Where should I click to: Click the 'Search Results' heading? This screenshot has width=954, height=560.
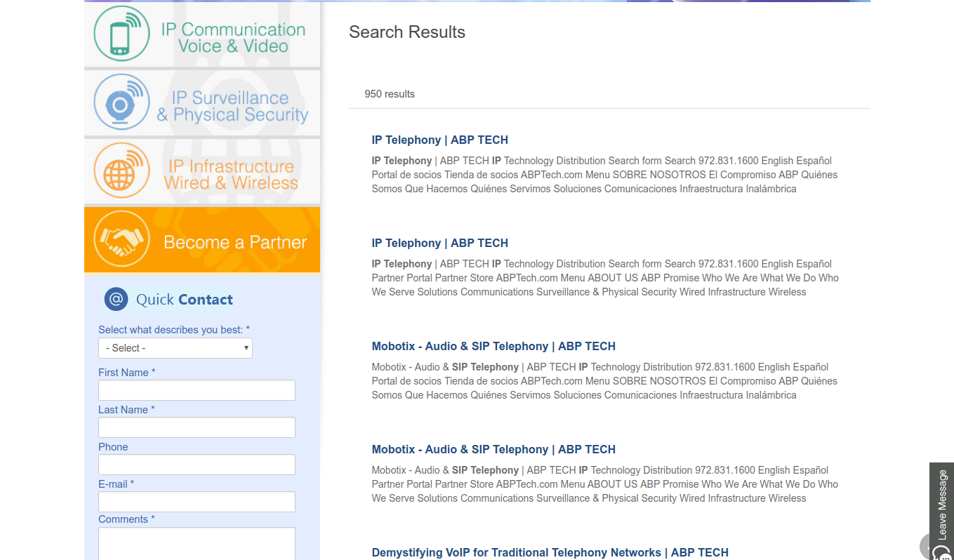click(x=407, y=32)
